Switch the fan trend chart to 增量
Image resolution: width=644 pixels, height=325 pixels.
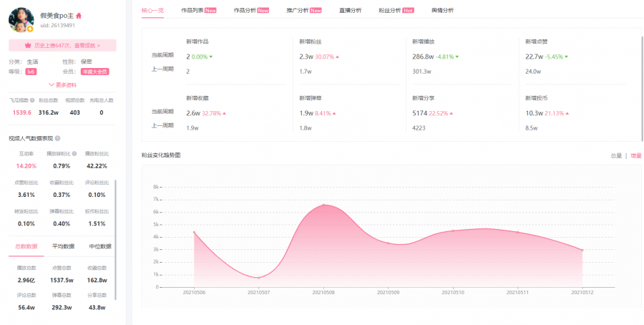coord(636,156)
